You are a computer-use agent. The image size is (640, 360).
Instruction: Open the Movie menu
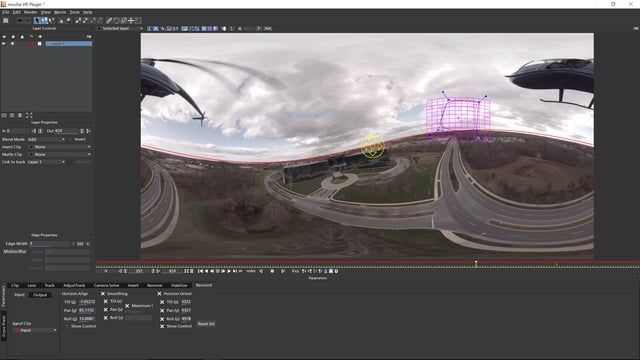click(x=60, y=12)
